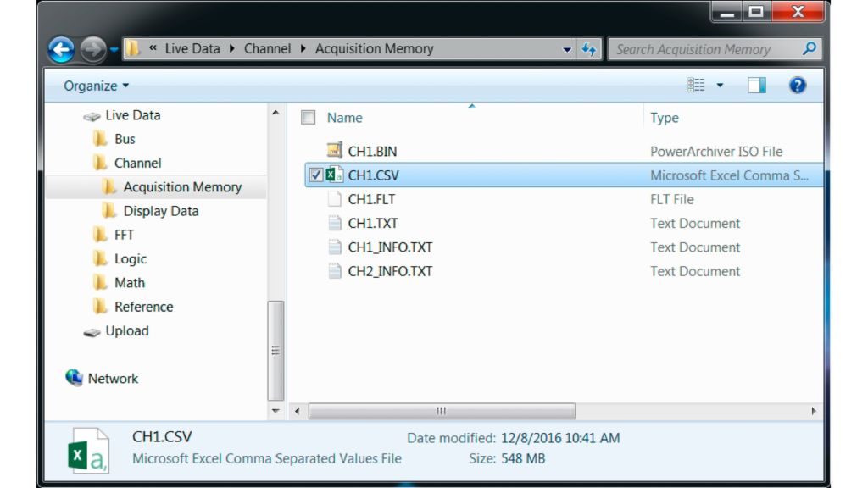Open the address bar history dropdown

click(567, 50)
